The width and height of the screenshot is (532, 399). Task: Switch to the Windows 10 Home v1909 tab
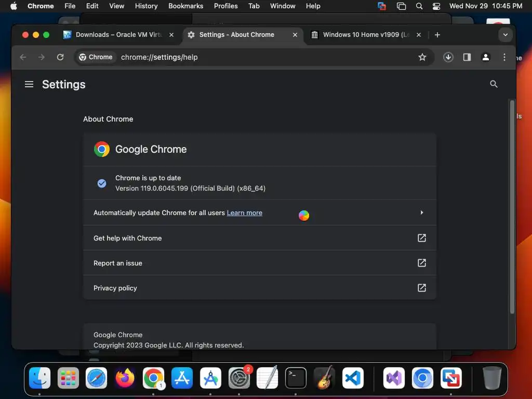click(366, 35)
